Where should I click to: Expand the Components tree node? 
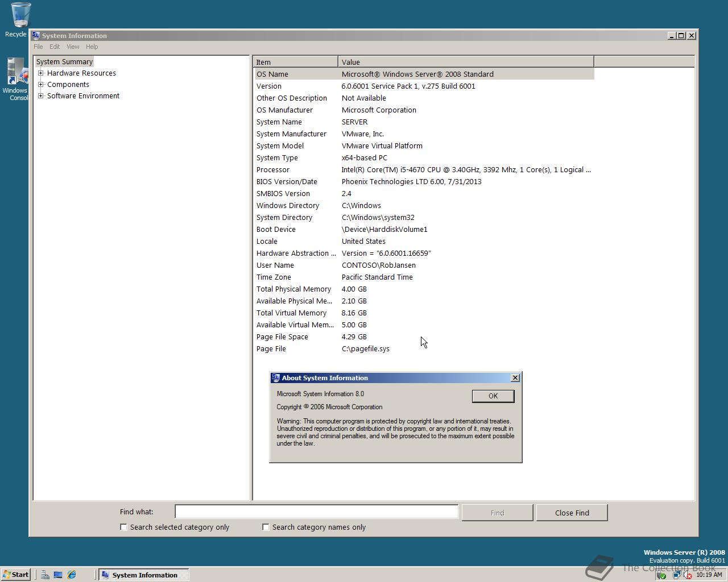pos(41,85)
